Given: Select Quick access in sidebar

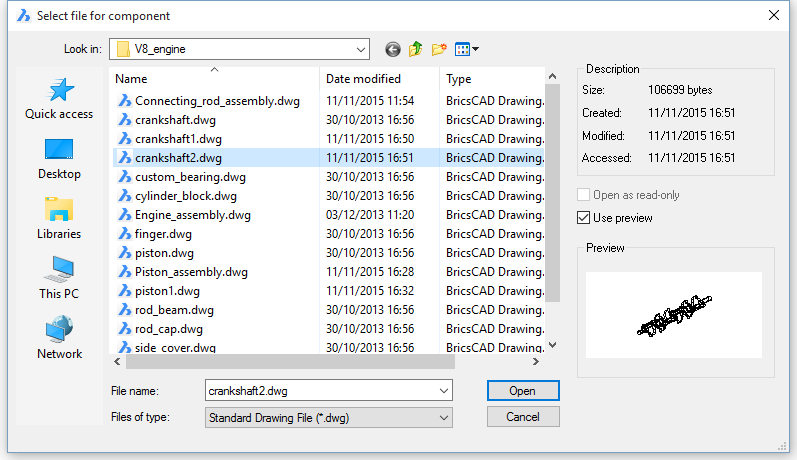Looking at the screenshot, I should (59, 99).
